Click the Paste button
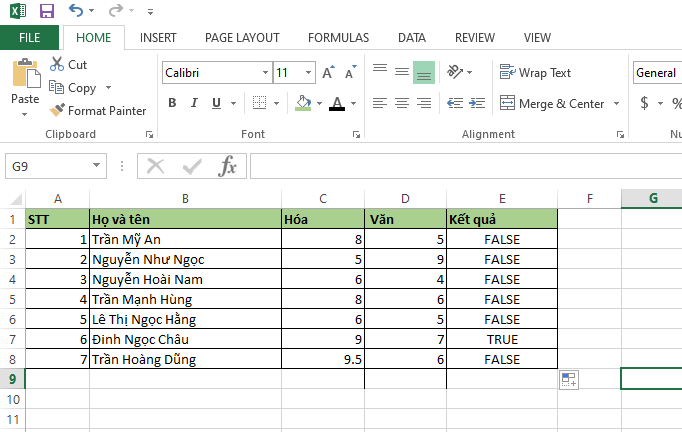The image size is (682, 432). pos(25,87)
